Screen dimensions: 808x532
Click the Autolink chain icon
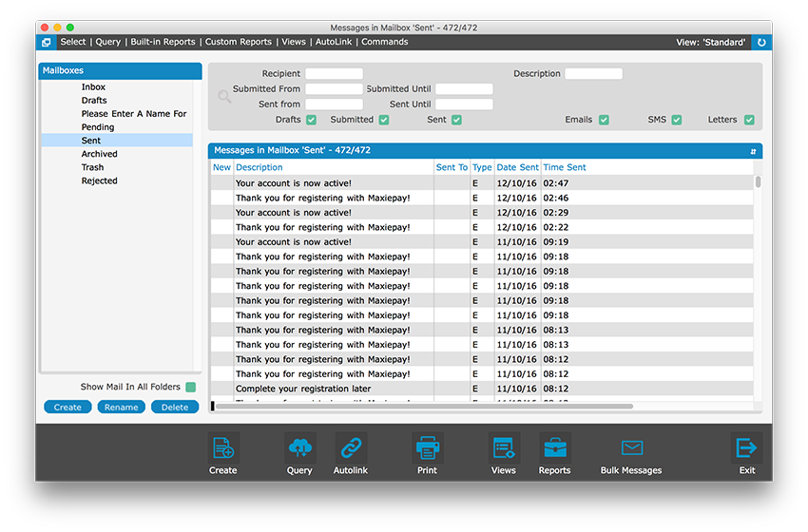(351, 447)
